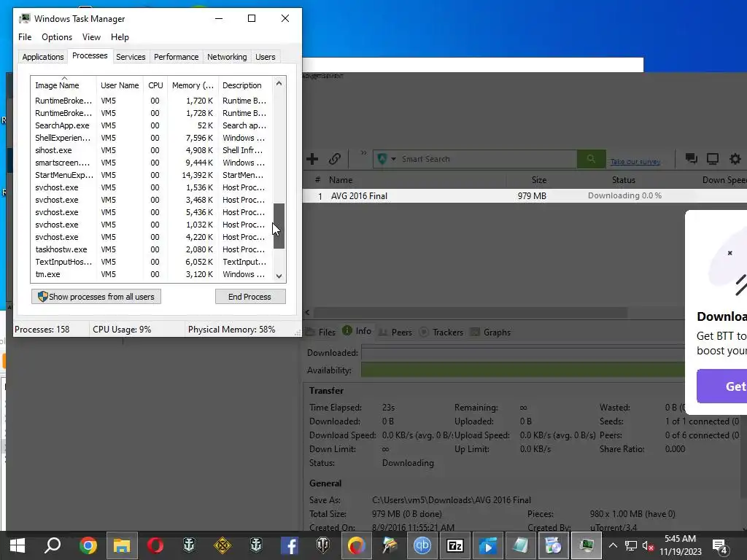The width and height of the screenshot is (747, 560).
Task: Click the process list scroll up arrow
Action: pyautogui.click(x=279, y=83)
